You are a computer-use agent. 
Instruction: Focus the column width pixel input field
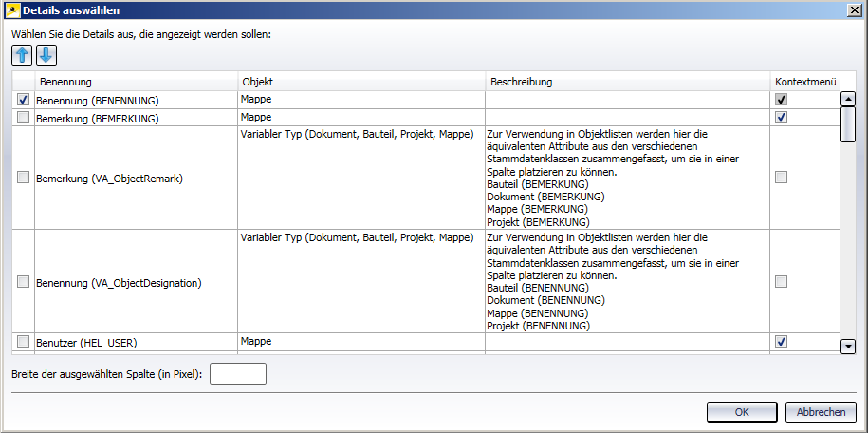[x=238, y=374]
